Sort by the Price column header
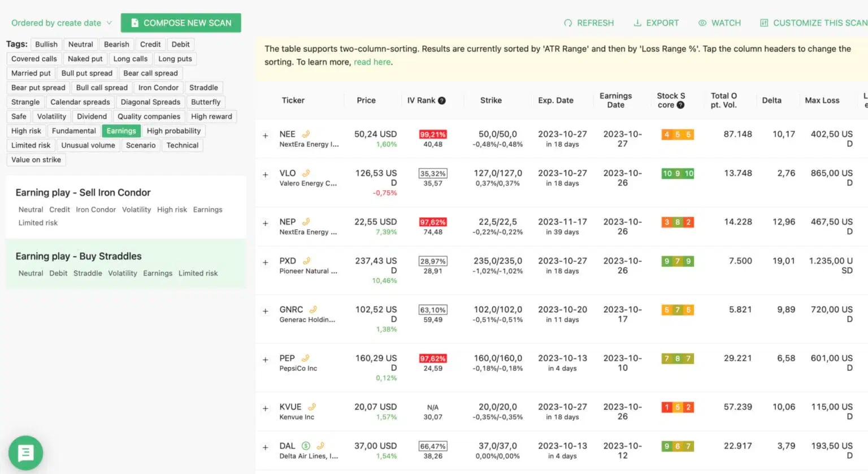Viewport: 868px width, 474px height. pos(366,100)
